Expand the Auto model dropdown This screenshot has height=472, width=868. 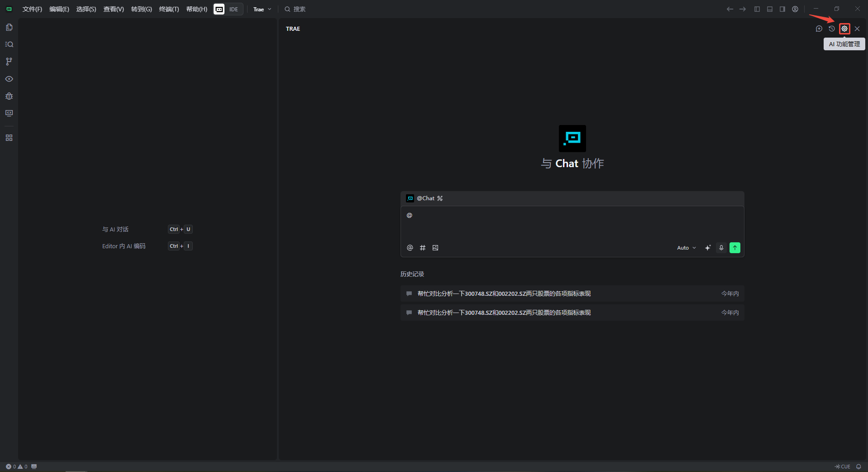point(686,248)
